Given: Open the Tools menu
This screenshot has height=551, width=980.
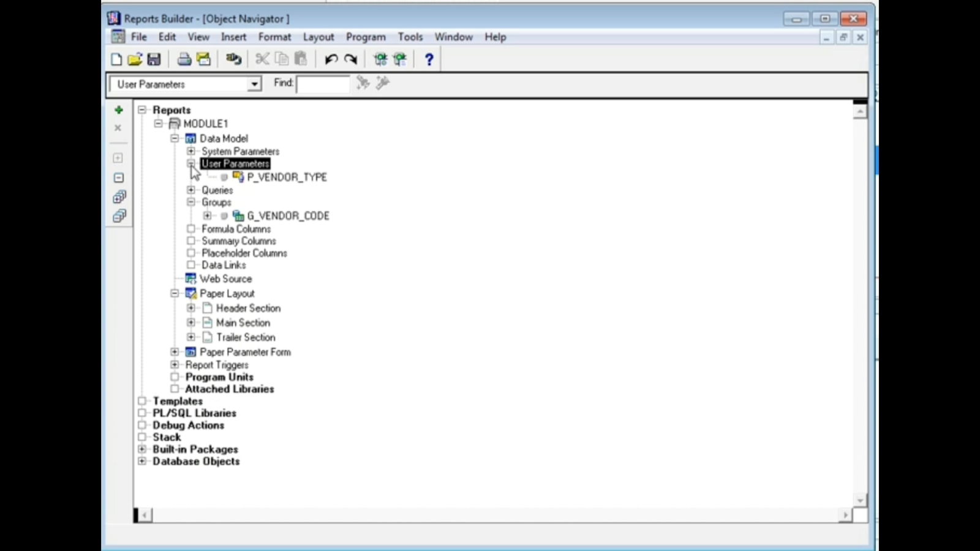Looking at the screenshot, I should click(x=410, y=37).
